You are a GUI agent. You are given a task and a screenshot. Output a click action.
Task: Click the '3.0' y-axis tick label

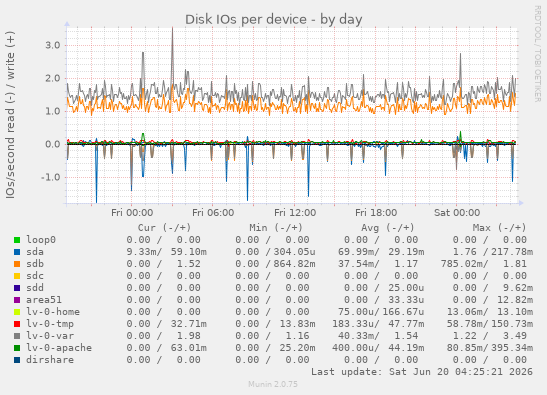click(52, 45)
